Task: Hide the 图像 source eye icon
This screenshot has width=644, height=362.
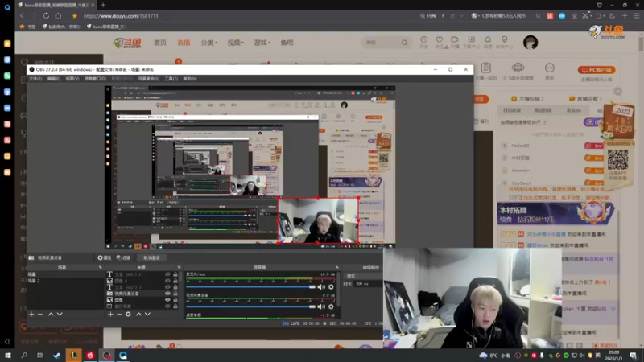Action: point(167,299)
